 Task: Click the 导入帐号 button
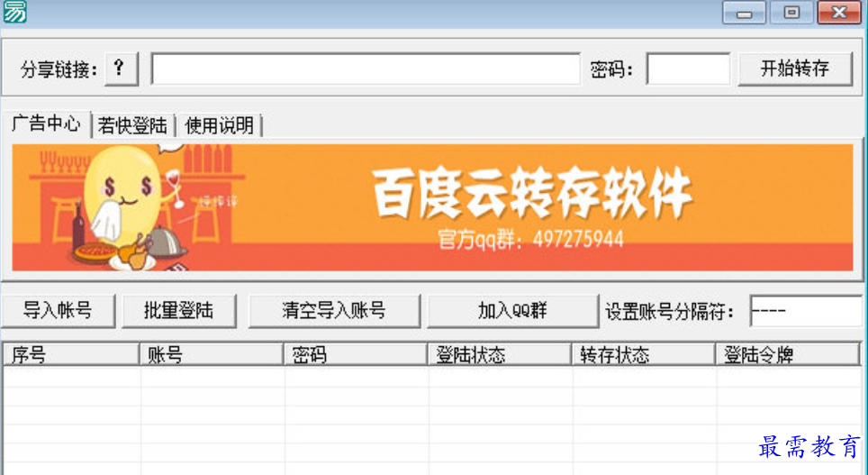[x=59, y=311]
